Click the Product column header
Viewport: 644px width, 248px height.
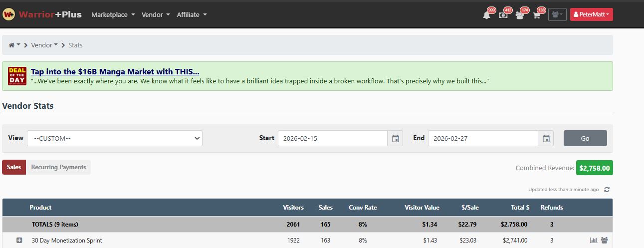[x=40, y=208]
